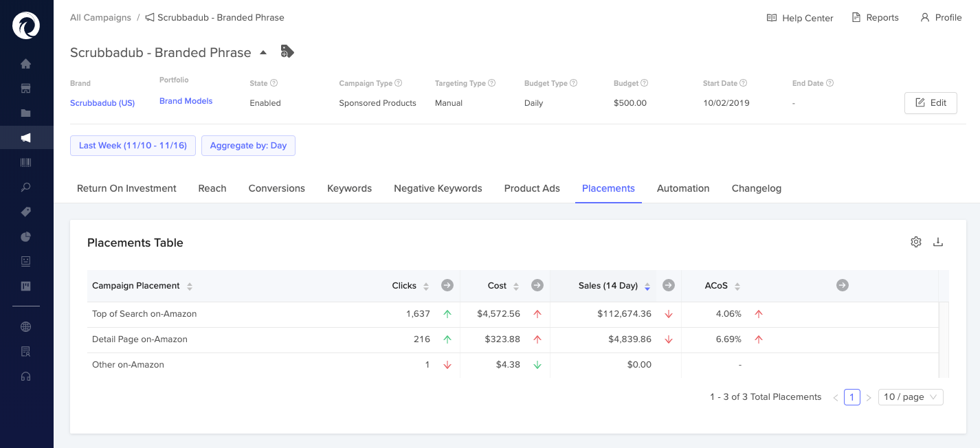Open the Brand Models portfolio link

[x=186, y=101]
